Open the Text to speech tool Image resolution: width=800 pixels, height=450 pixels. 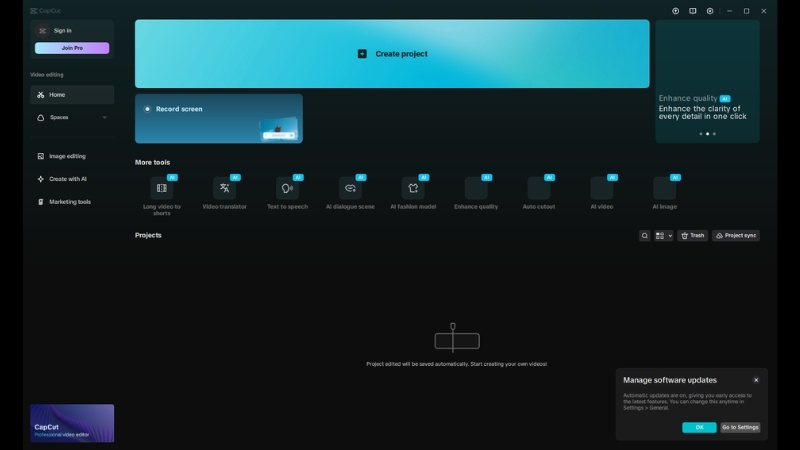click(x=287, y=188)
